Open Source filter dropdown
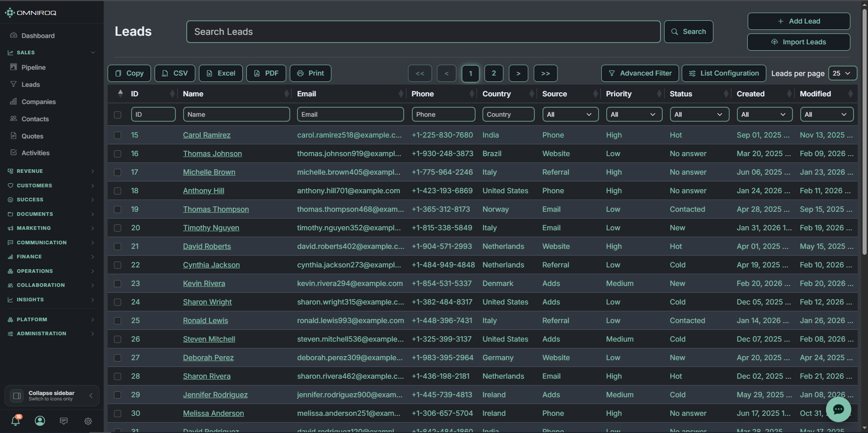The image size is (868, 433). pos(571,114)
